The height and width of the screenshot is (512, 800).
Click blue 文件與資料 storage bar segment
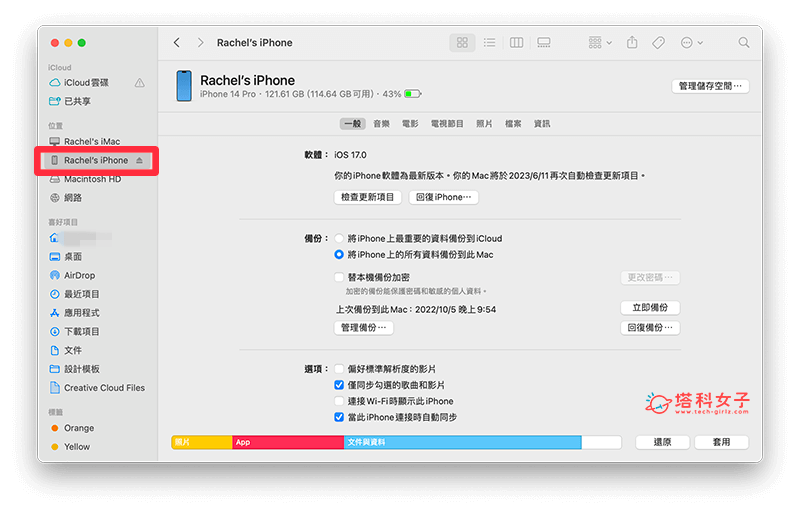point(462,442)
